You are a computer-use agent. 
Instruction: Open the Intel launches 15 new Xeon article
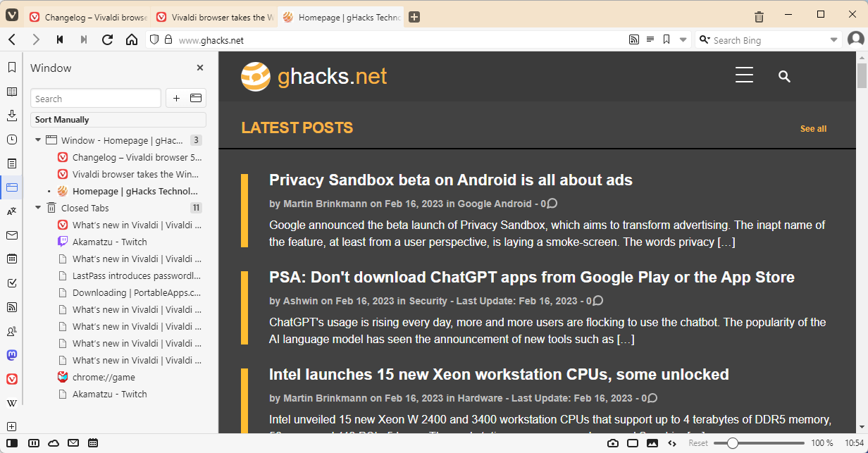tap(499, 375)
